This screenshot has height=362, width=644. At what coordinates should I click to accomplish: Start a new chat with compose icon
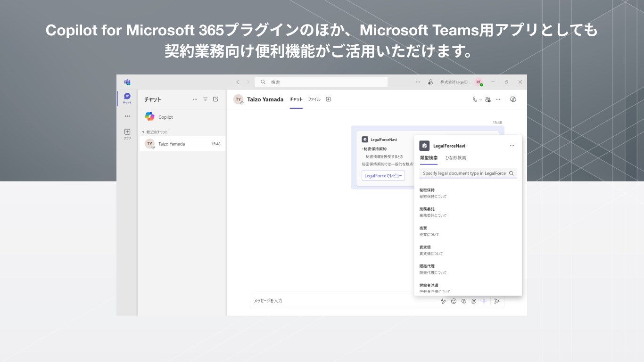tap(215, 99)
